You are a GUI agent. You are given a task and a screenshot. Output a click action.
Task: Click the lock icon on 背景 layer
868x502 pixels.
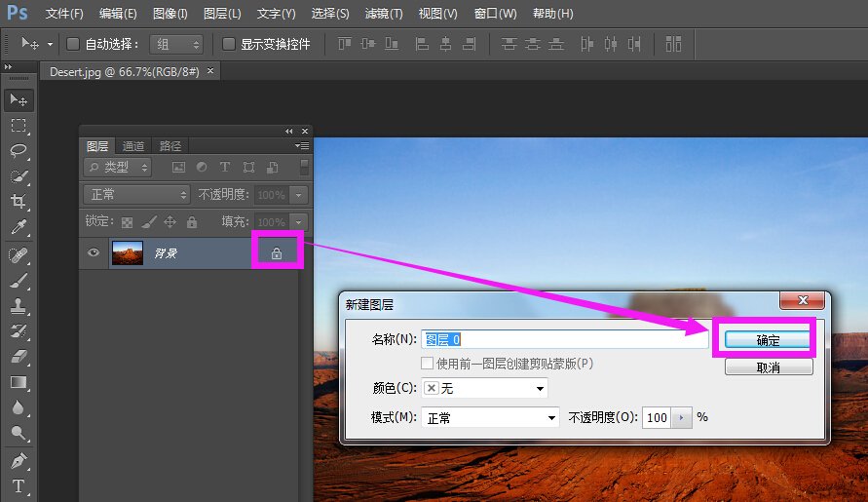pyautogui.click(x=277, y=253)
